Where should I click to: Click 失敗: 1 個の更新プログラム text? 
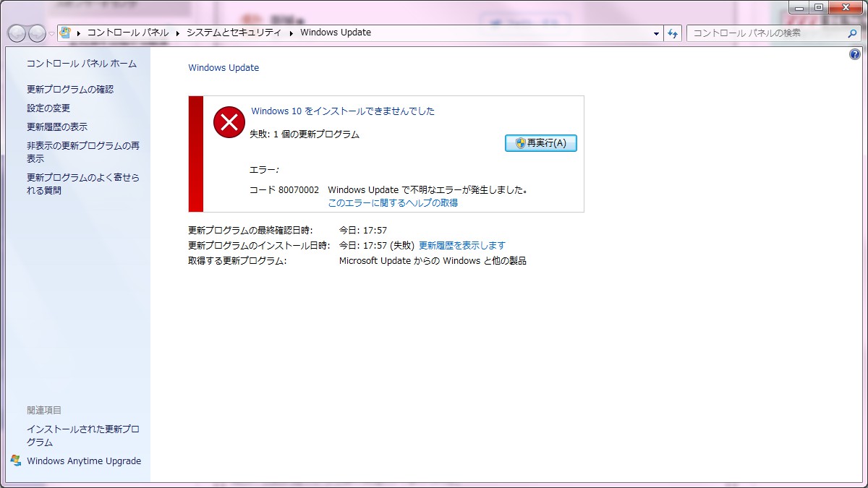tap(305, 134)
